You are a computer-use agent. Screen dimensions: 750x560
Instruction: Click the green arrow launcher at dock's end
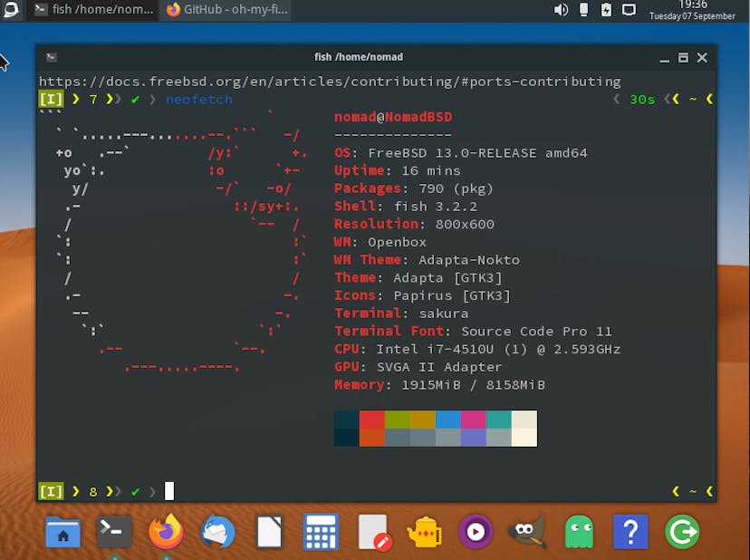(682, 532)
